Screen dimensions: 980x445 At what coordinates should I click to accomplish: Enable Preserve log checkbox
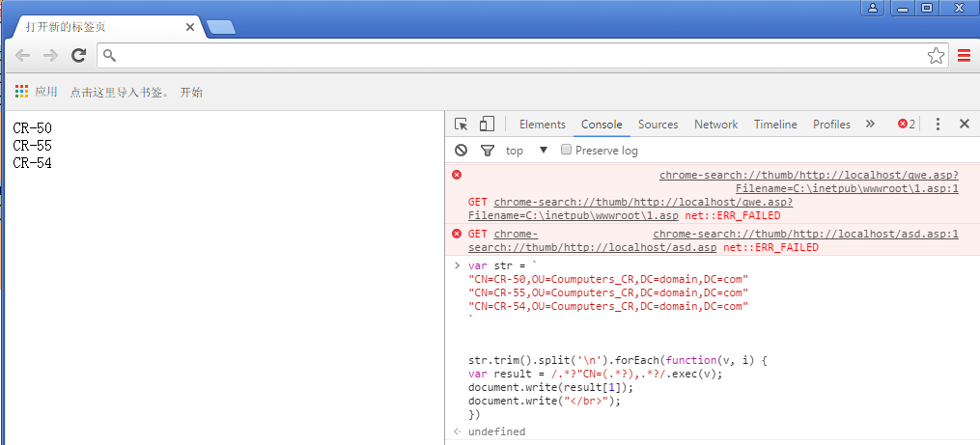pyautogui.click(x=566, y=150)
